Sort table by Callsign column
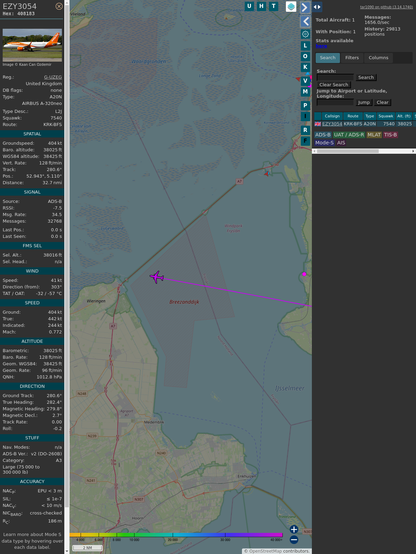Screen dimensions: 416x554 pos(332,116)
